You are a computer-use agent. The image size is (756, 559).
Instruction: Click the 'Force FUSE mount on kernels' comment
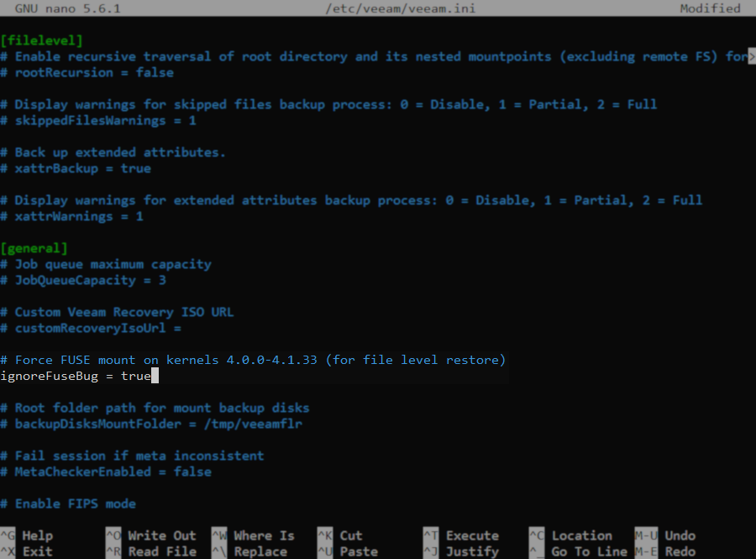(253, 361)
